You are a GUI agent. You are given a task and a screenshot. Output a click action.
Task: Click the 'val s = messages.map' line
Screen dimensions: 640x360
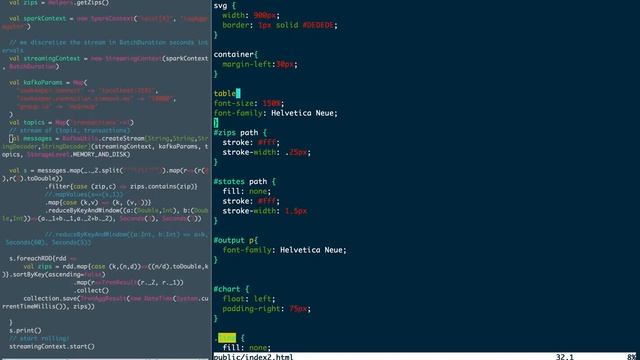(x=109, y=171)
